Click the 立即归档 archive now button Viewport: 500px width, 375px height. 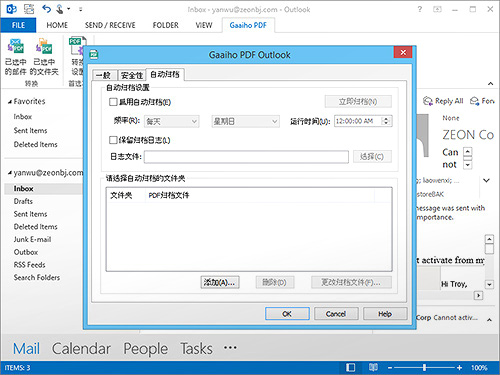358,101
